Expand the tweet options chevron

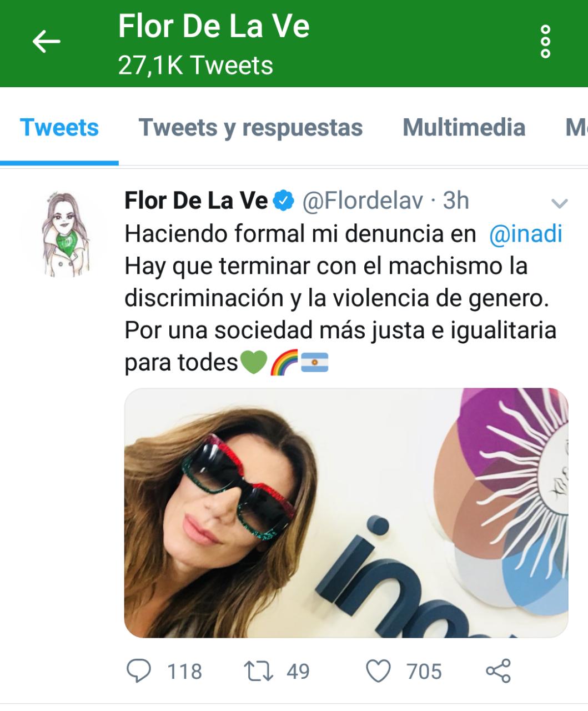pyautogui.click(x=559, y=203)
